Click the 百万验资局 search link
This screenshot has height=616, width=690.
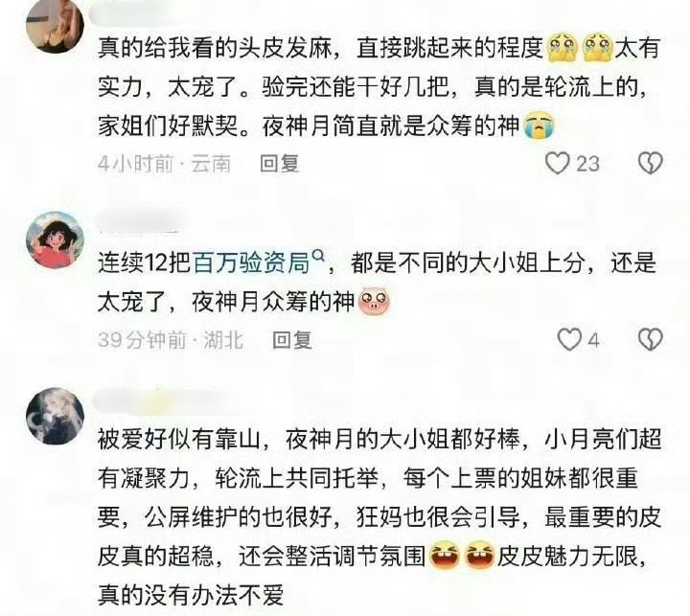pos(251,263)
